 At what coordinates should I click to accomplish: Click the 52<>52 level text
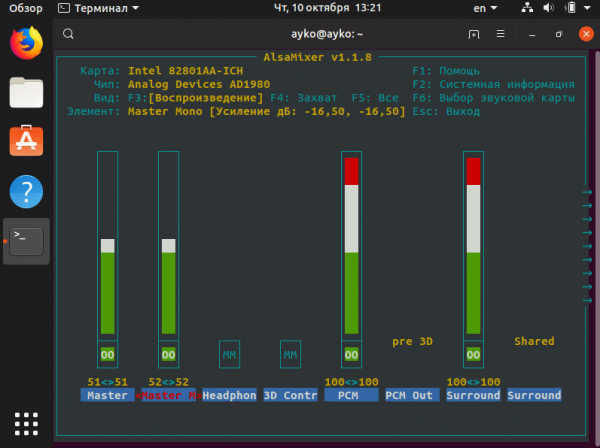(x=168, y=382)
